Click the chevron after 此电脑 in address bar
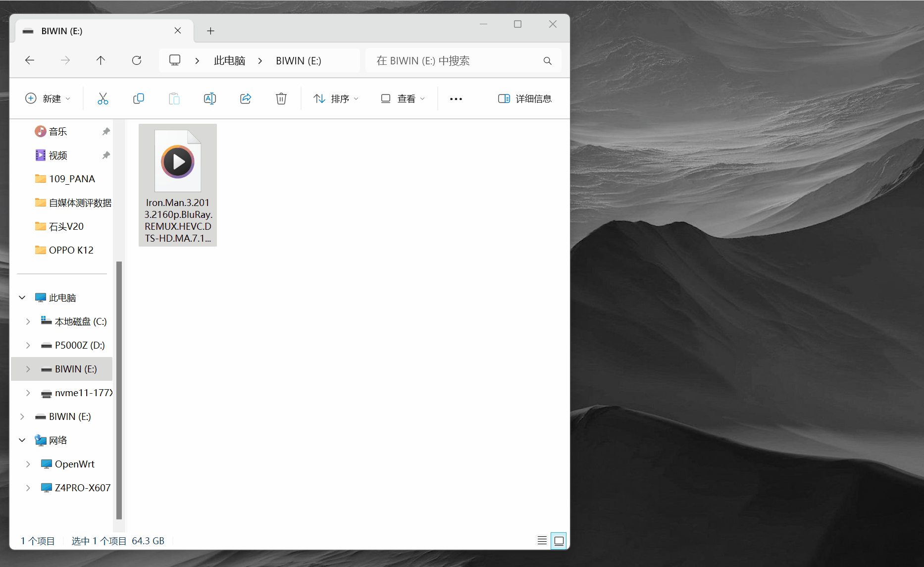The width and height of the screenshot is (924, 567). coord(260,61)
